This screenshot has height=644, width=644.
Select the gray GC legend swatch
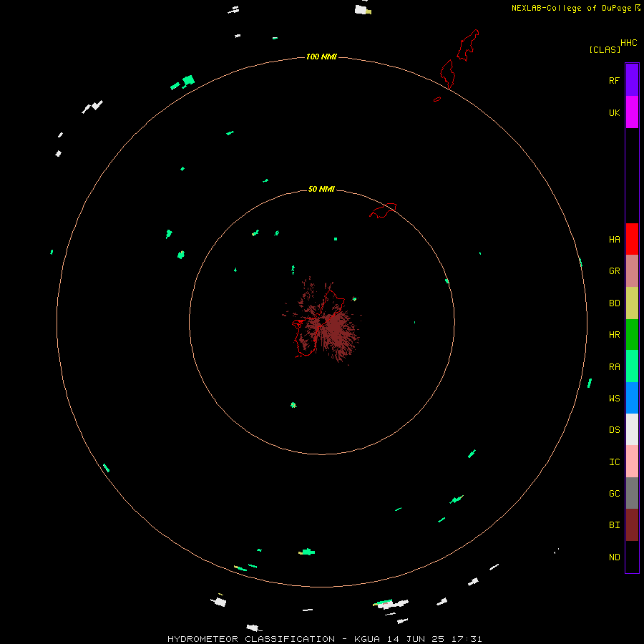632,493
